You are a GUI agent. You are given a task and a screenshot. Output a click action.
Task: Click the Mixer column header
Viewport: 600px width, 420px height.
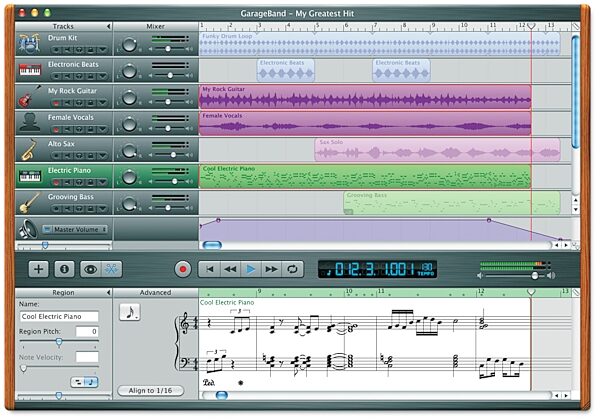(x=156, y=26)
